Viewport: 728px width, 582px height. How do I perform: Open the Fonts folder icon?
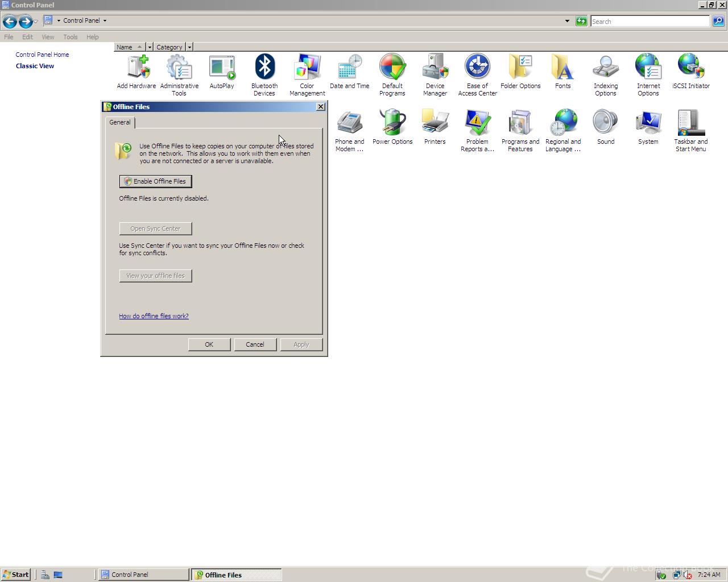(563, 72)
